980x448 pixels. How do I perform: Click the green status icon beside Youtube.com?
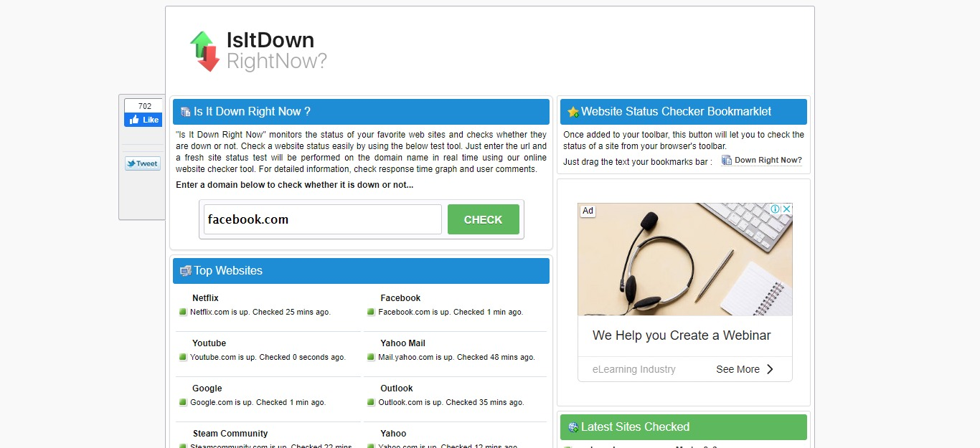click(x=183, y=357)
